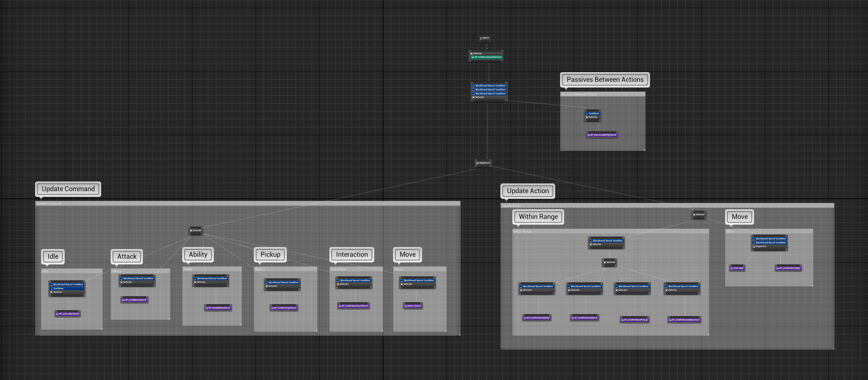Select the Sequence node below the root selector
Viewport: 868px width, 380px height.
(x=483, y=163)
